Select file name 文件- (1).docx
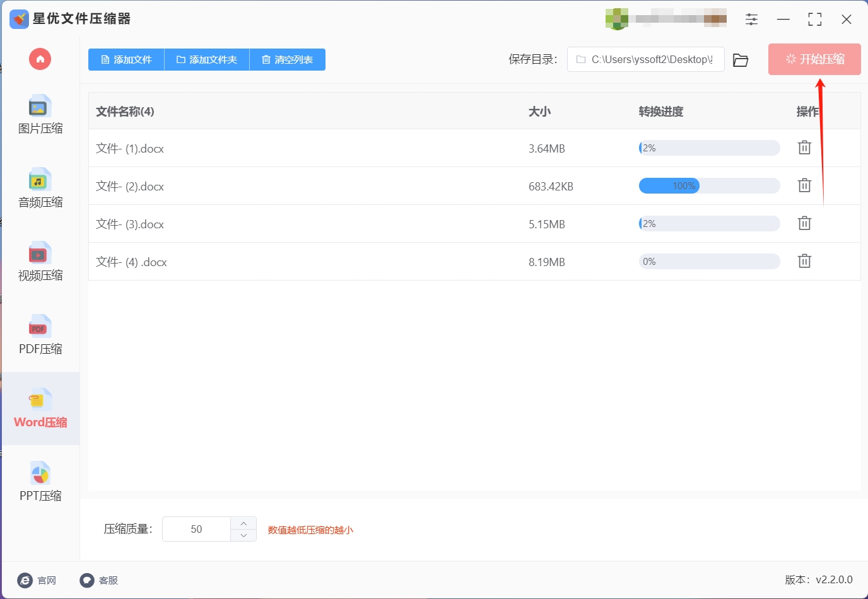Screen dimensions: 868x599 coord(130,149)
